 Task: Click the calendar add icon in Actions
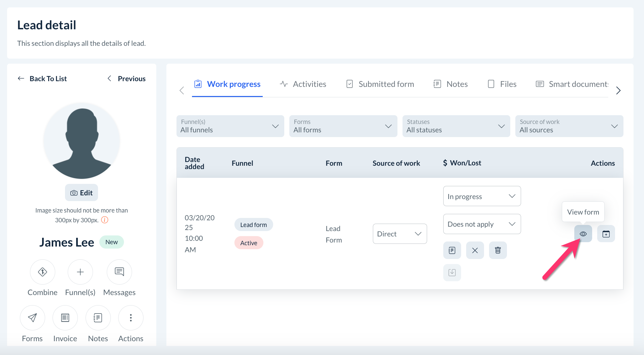[x=606, y=234]
